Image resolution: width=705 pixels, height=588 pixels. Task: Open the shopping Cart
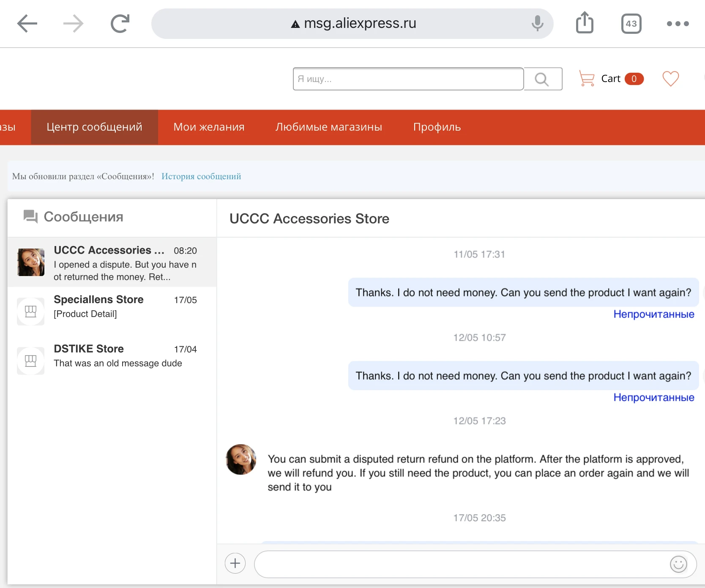tap(611, 79)
